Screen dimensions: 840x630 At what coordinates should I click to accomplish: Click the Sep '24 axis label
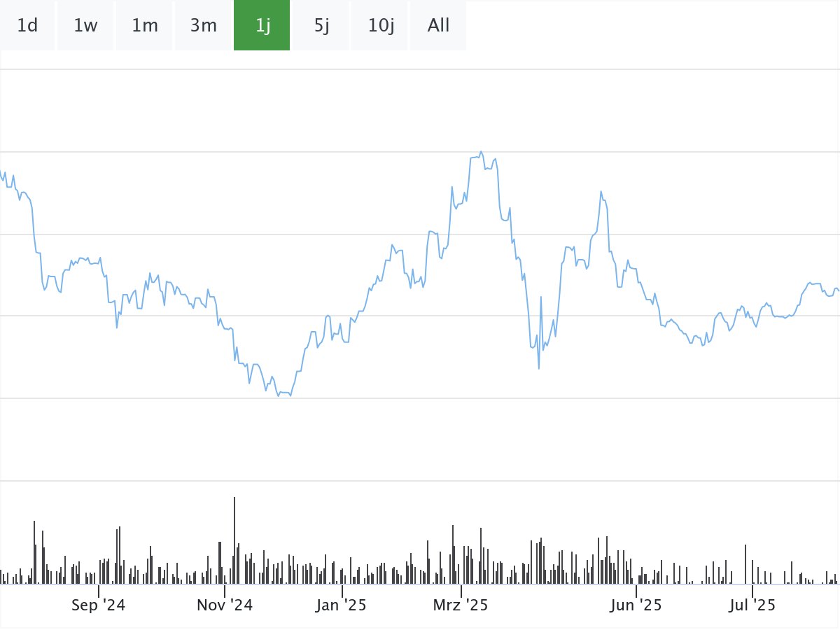[98, 605]
